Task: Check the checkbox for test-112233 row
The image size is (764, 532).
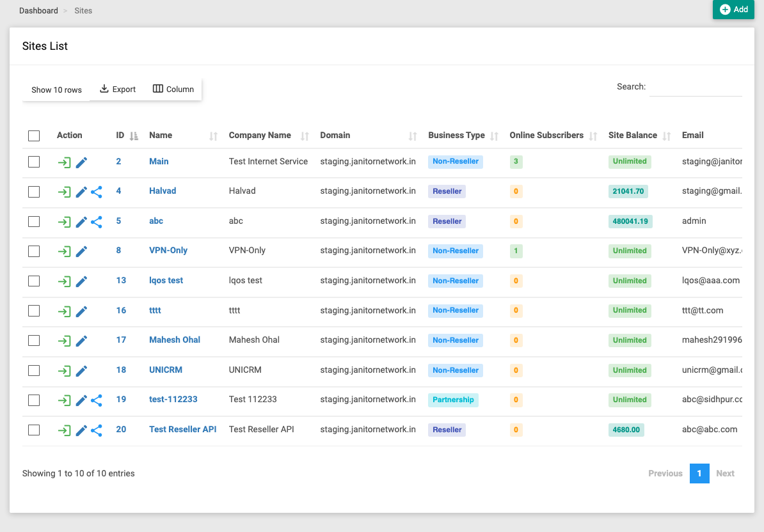Action: pyautogui.click(x=34, y=400)
